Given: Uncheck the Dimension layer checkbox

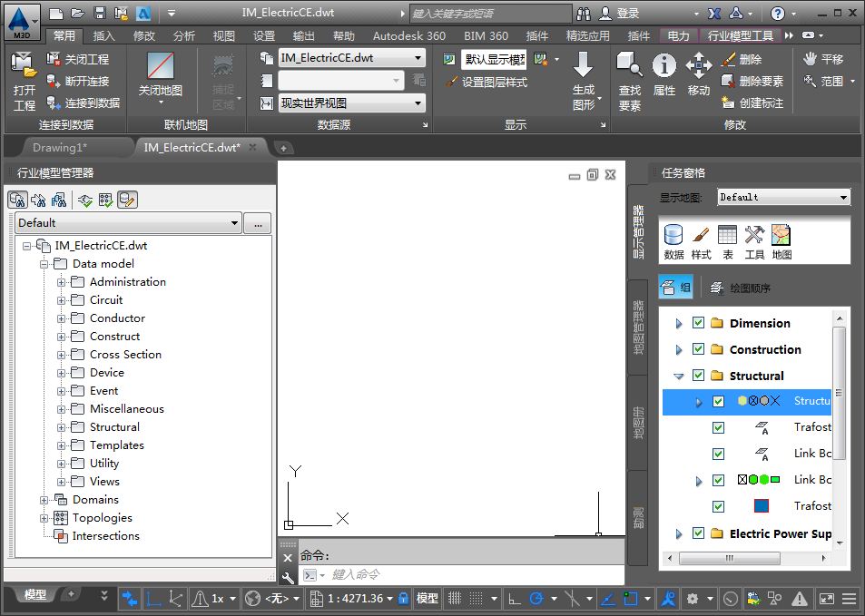Looking at the screenshot, I should click(x=698, y=323).
